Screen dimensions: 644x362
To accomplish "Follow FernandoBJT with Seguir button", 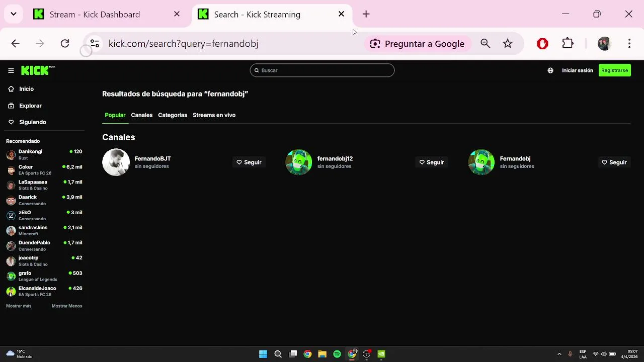I will point(249,162).
